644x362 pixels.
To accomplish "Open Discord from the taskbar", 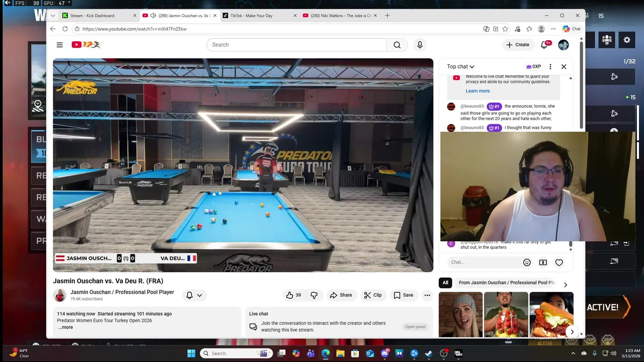I will pos(385,353).
